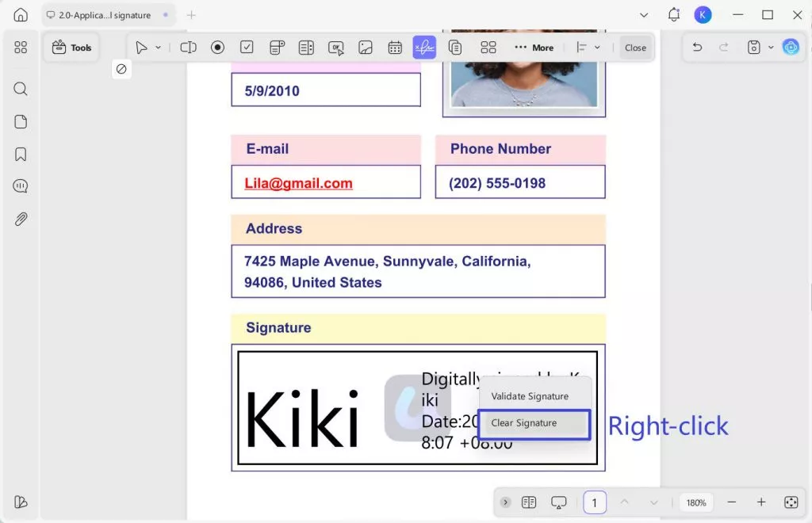
Task: Add a Date field to the form
Action: click(395, 48)
